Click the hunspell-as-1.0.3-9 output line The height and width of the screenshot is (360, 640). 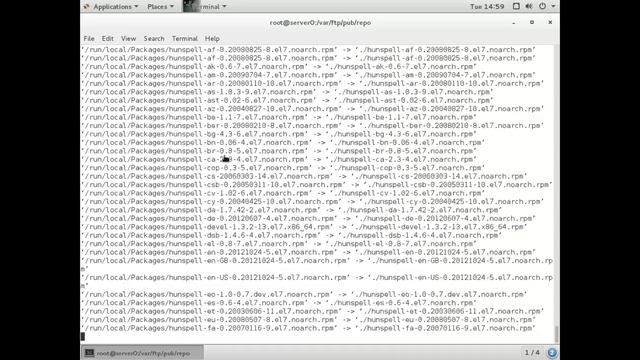point(287,92)
